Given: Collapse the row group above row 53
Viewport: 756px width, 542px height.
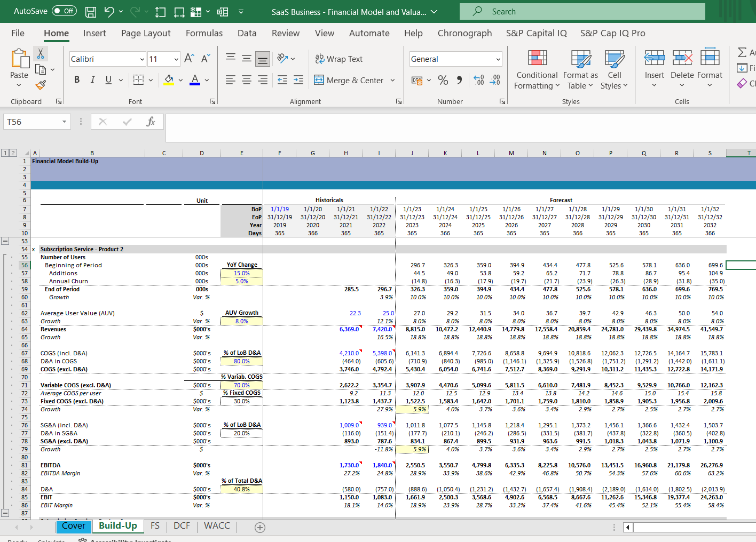Looking at the screenshot, I should click(5, 241).
